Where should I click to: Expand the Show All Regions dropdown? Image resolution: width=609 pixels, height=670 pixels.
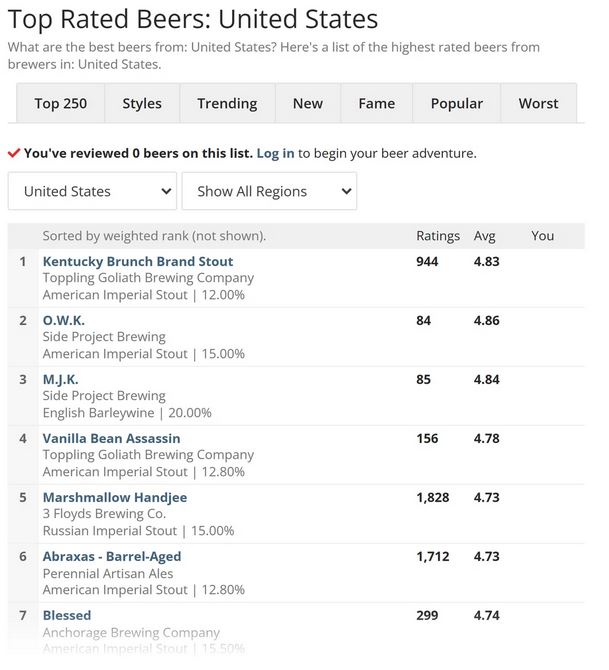click(x=269, y=191)
